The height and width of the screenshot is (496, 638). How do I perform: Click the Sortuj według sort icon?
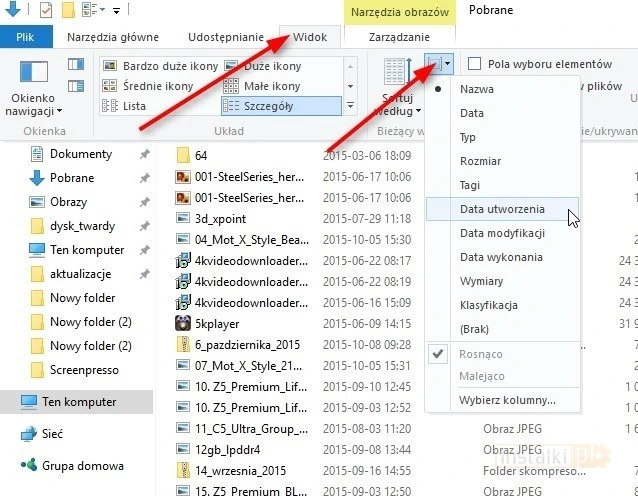(397, 72)
